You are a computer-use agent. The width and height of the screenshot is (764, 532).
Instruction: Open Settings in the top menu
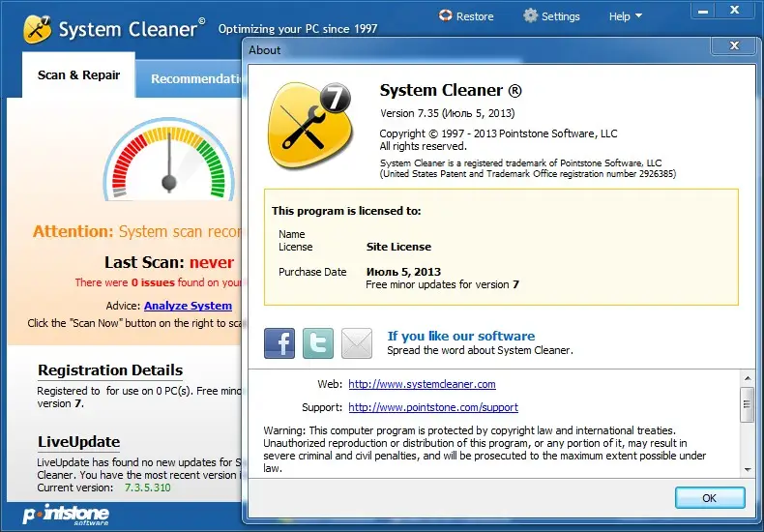[x=551, y=16]
